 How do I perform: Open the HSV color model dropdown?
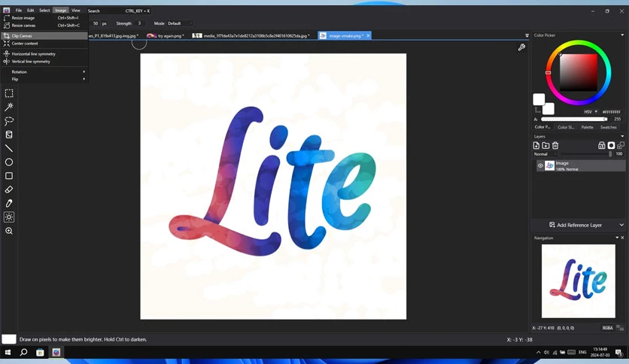tap(591, 112)
